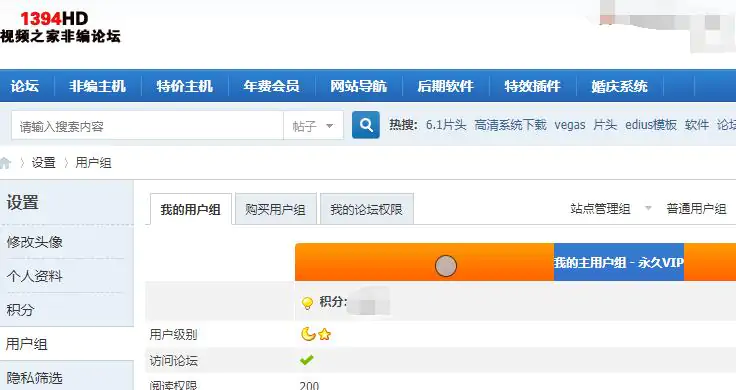The height and width of the screenshot is (390, 736).
Task: Open 特价主机 navigation item
Action: 184,86
